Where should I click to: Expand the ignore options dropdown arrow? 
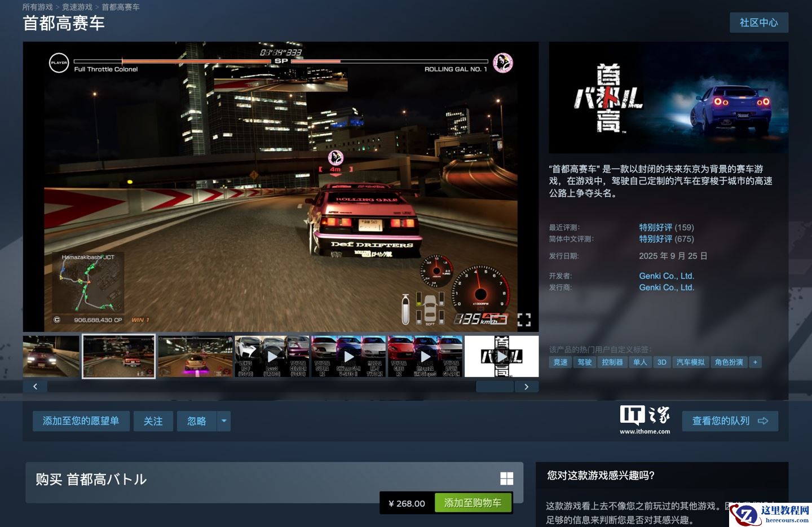click(224, 421)
